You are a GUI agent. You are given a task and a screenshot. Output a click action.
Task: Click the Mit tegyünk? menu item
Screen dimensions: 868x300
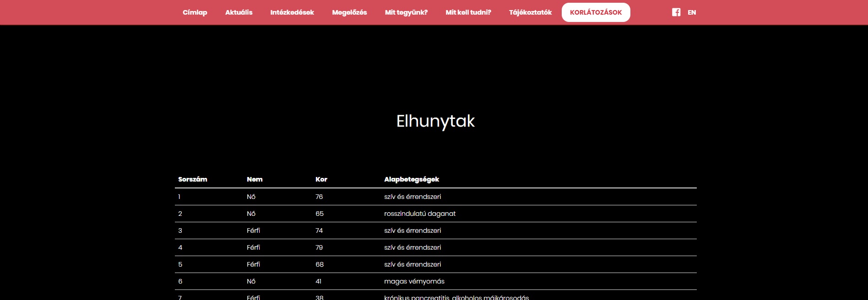point(406,12)
